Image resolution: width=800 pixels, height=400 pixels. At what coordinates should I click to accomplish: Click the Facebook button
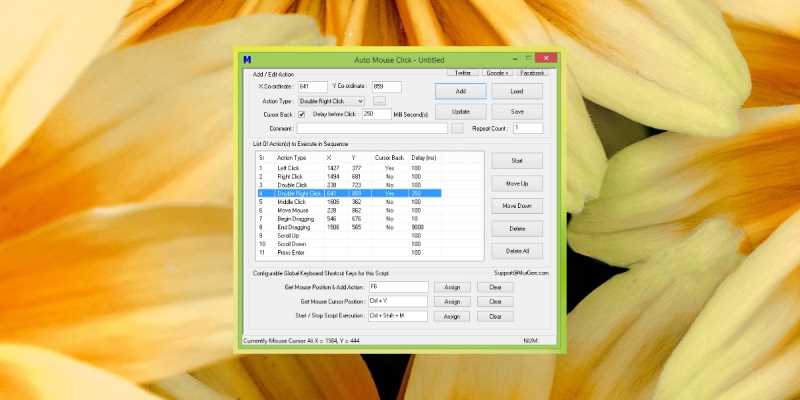(x=532, y=73)
